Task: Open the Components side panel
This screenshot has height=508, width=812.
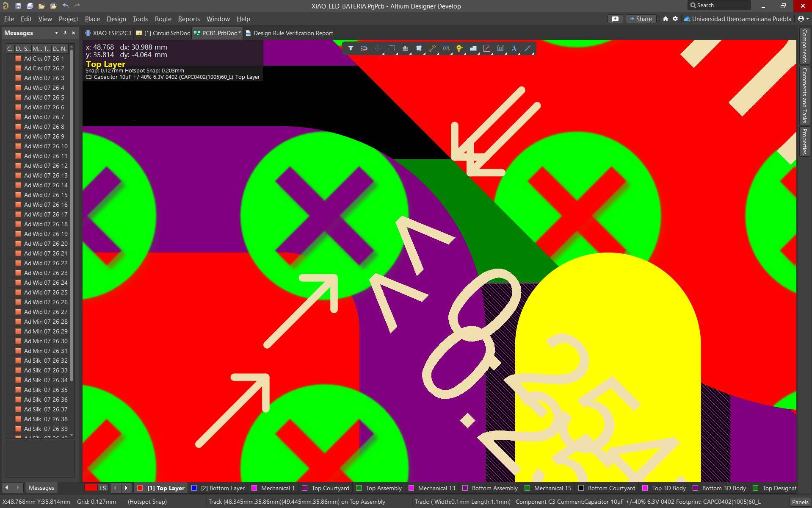Action: [804, 46]
